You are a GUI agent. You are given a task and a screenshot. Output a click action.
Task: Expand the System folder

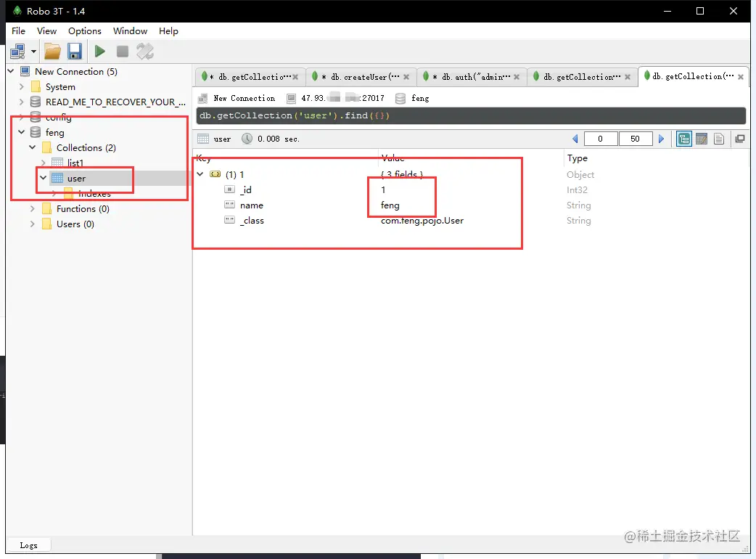pos(21,87)
